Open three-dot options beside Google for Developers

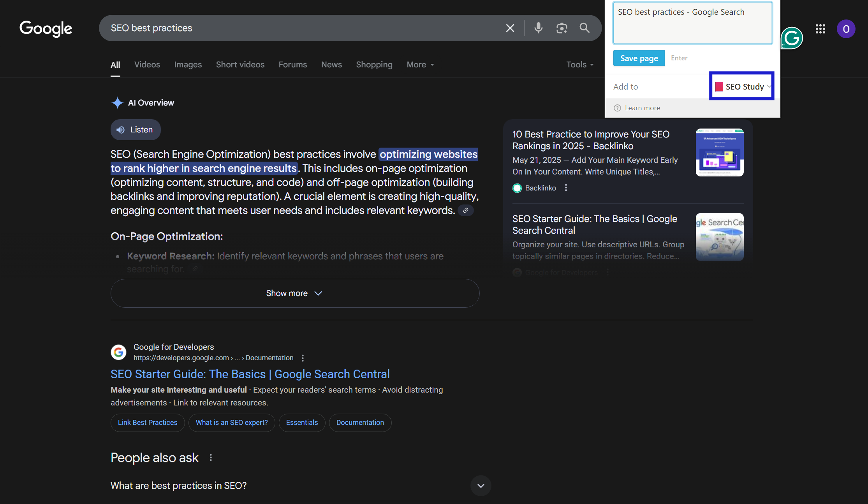pyautogui.click(x=303, y=358)
